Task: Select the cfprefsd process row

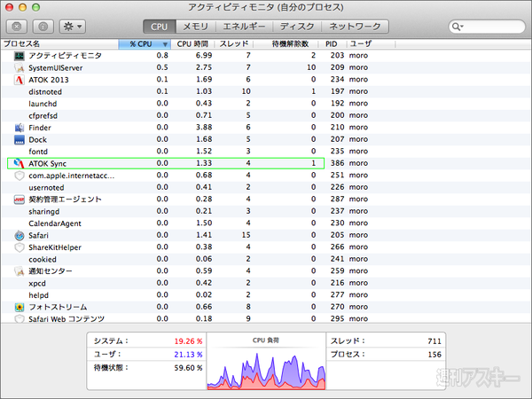Action: pyautogui.click(x=266, y=115)
